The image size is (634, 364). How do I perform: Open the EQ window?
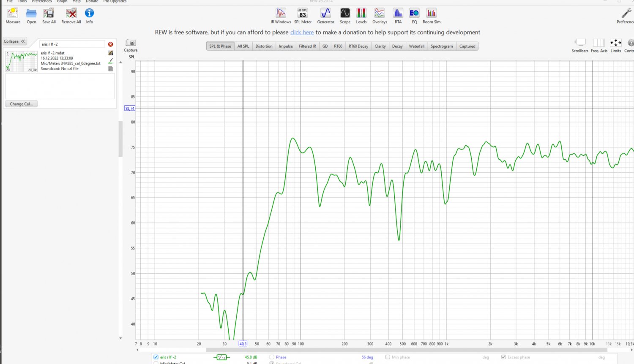414,16
